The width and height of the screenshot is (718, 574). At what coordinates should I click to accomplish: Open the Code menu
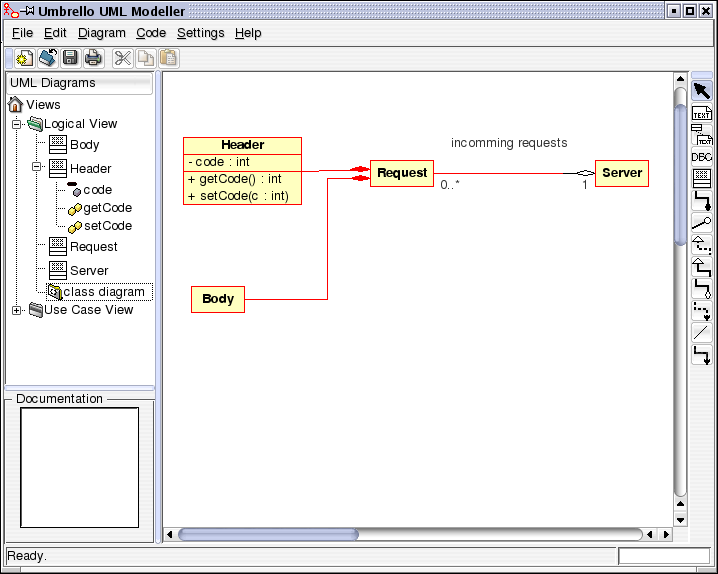click(x=151, y=33)
